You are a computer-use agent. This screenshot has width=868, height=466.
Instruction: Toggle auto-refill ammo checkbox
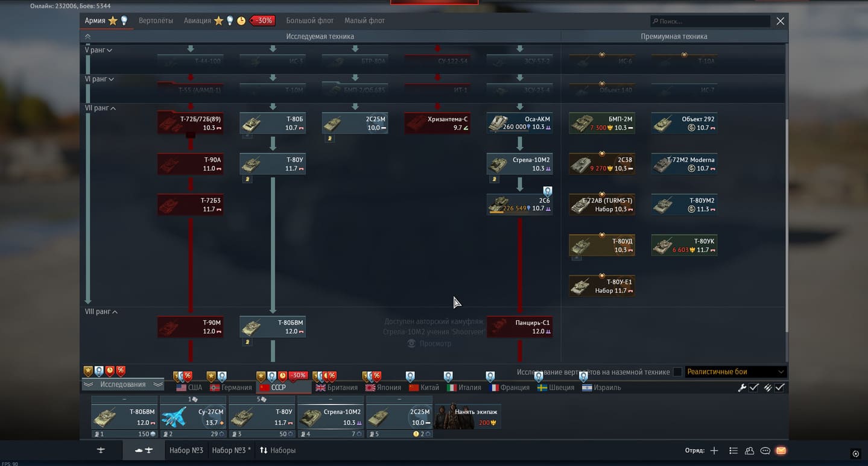point(780,388)
